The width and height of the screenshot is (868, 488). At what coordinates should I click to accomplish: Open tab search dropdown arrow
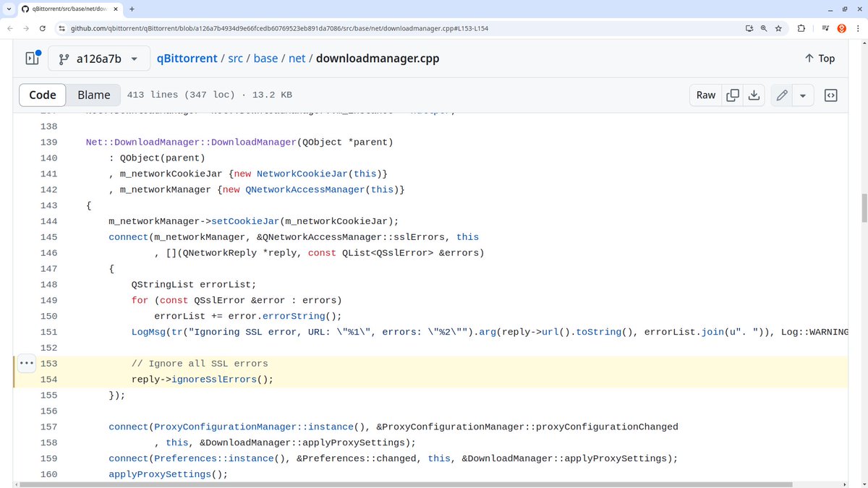point(8,9)
